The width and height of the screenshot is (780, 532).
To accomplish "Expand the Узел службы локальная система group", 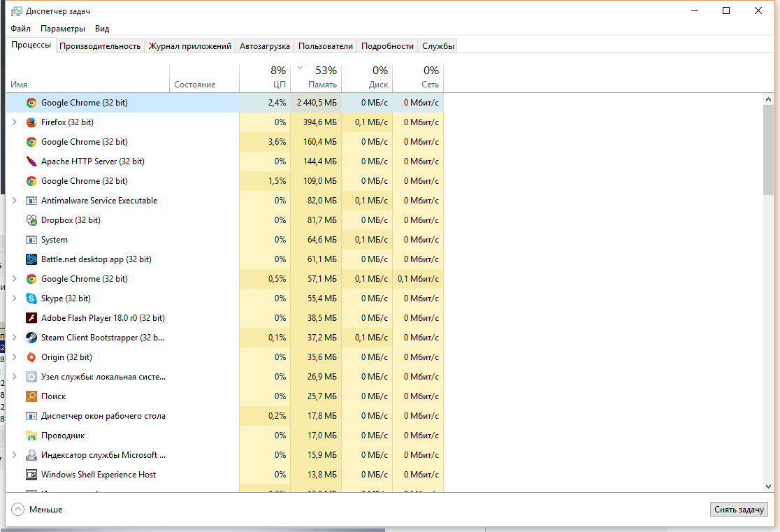I will click(15, 377).
